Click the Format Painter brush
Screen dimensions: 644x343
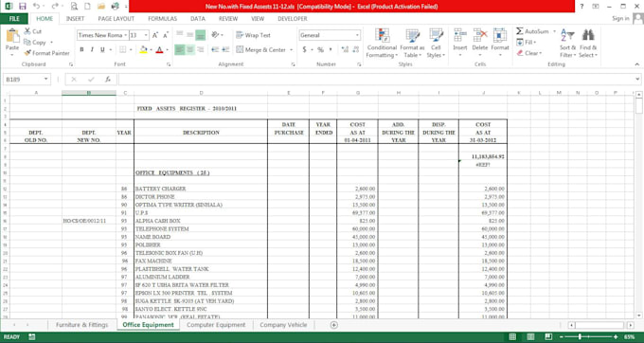[27, 53]
